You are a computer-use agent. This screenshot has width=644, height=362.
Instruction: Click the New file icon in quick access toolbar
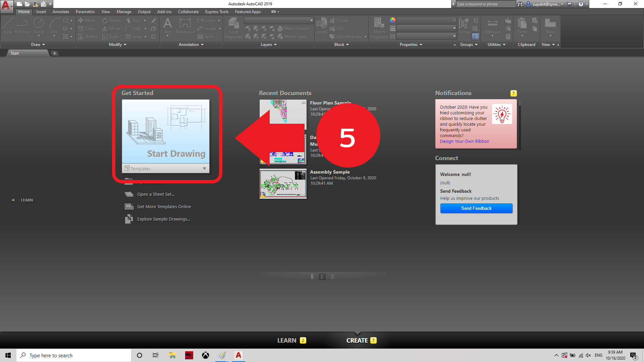[19, 4]
